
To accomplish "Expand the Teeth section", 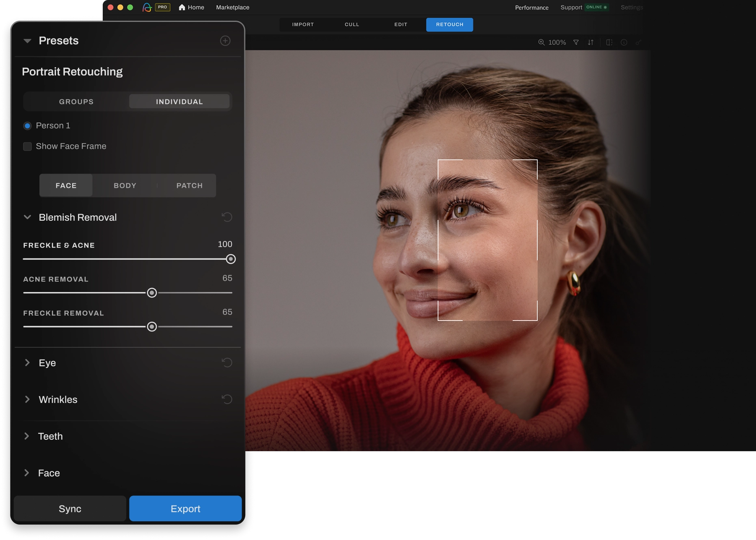I will pyautogui.click(x=27, y=436).
